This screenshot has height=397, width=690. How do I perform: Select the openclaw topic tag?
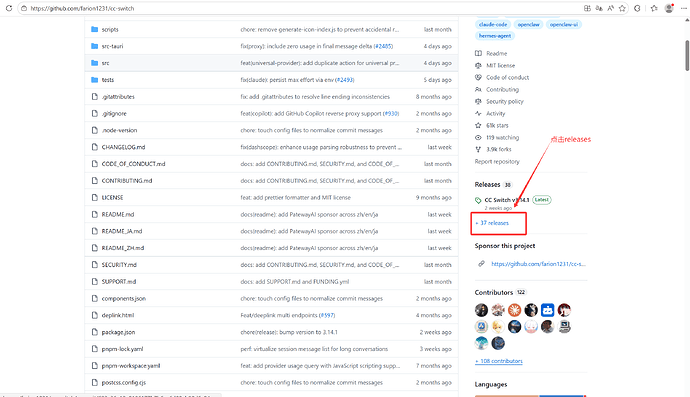pyautogui.click(x=528, y=25)
